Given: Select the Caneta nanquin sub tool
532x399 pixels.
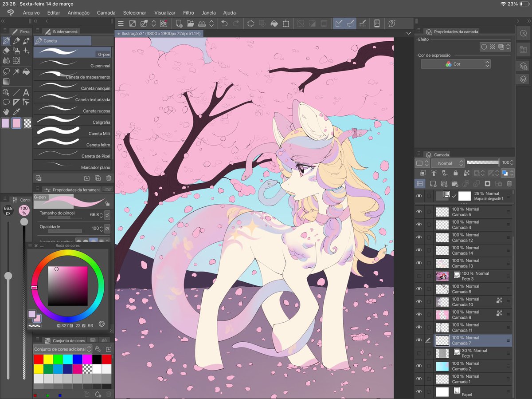Looking at the screenshot, I should [73, 86].
